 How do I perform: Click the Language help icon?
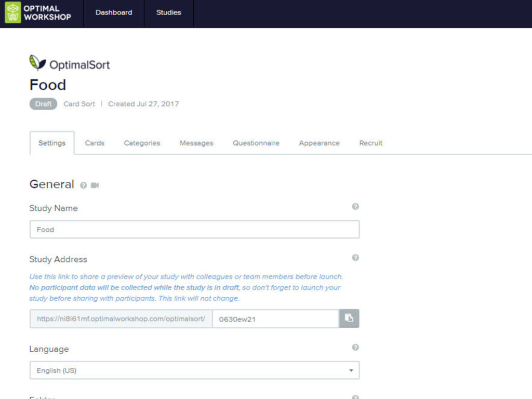tap(355, 347)
